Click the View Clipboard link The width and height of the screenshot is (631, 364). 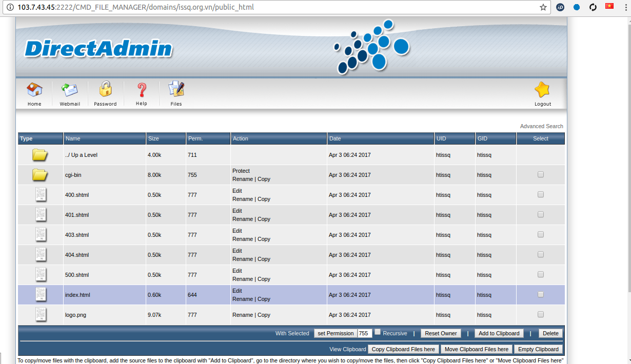tap(347, 349)
